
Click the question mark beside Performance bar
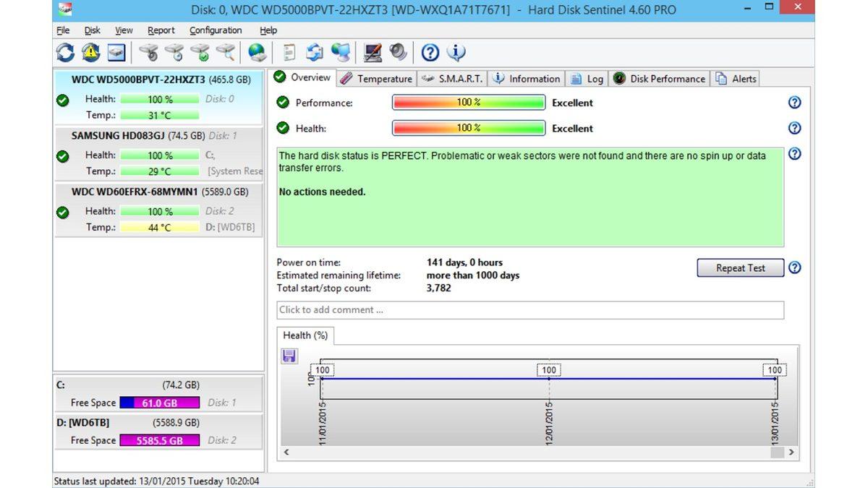pyautogui.click(x=794, y=103)
